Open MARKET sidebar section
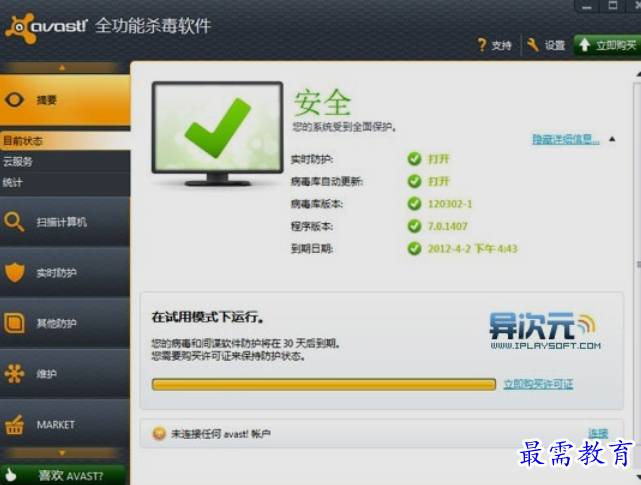 (65, 424)
